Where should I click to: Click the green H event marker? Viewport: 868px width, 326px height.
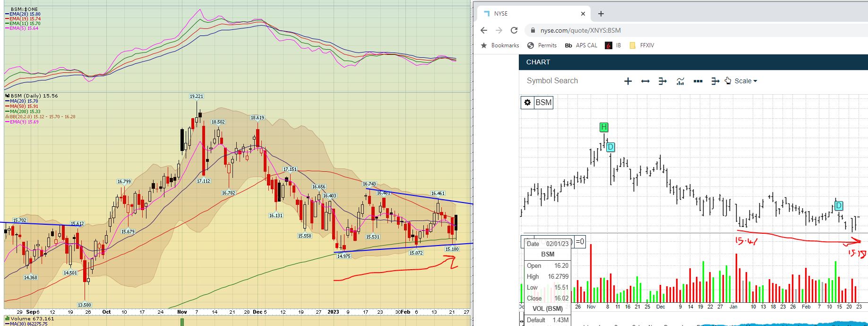click(x=603, y=127)
